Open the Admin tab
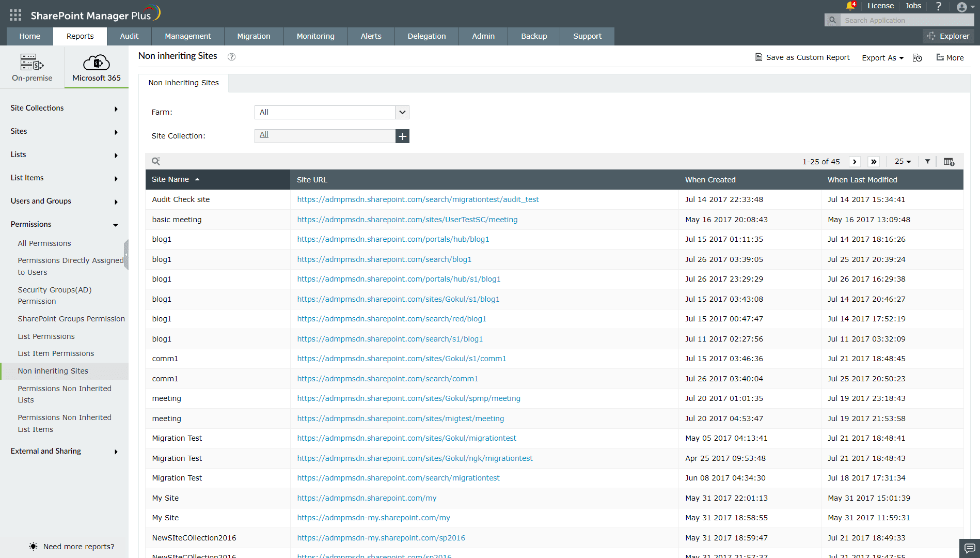The image size is (980, 558). tap(483, 36)
